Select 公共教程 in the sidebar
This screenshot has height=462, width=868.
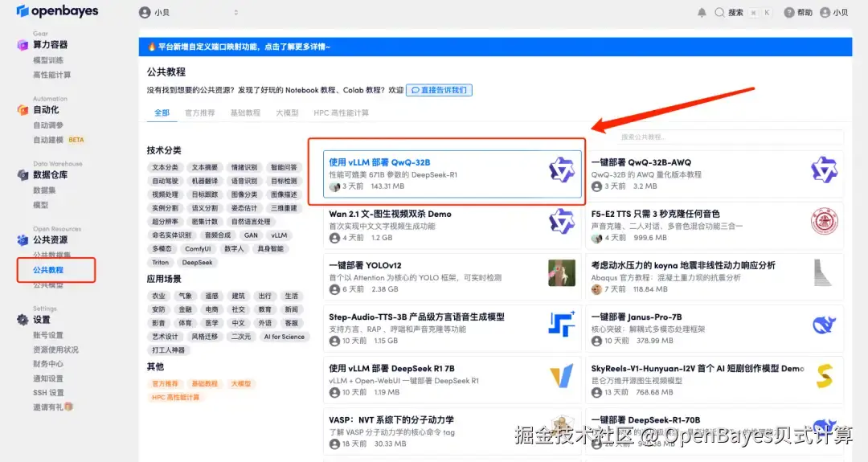[x=48, y=270]
